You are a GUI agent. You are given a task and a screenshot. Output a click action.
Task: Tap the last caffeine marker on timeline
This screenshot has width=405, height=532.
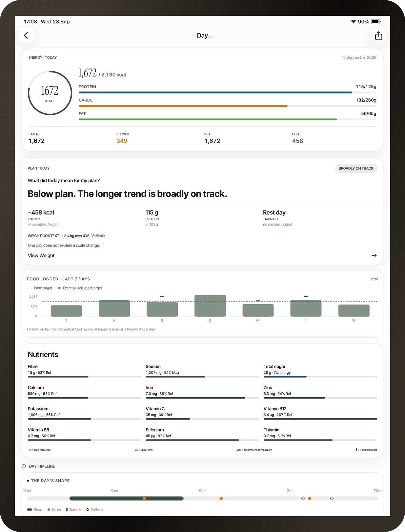(x=332, y=498)
